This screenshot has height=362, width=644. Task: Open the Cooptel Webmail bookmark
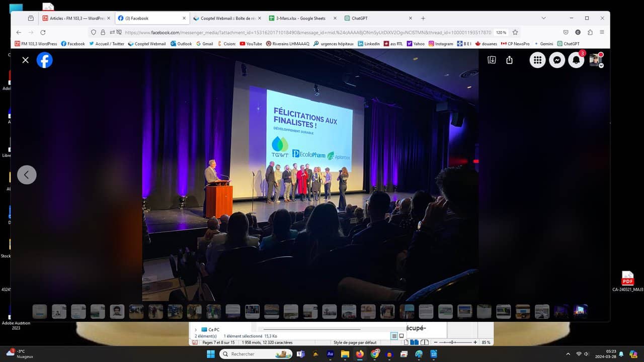(x=147, y=44)
